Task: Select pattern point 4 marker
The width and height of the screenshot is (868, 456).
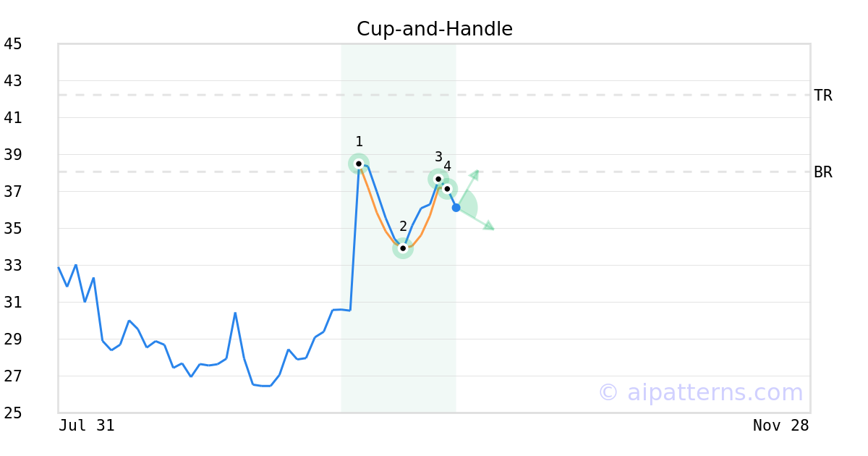Action: click(447, 188)
